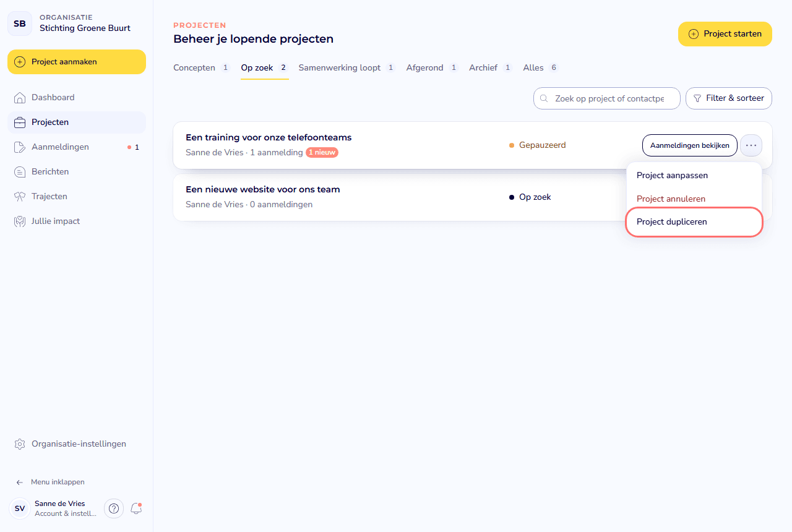
Task: Show the Alles tab
Action: [541, 68]
